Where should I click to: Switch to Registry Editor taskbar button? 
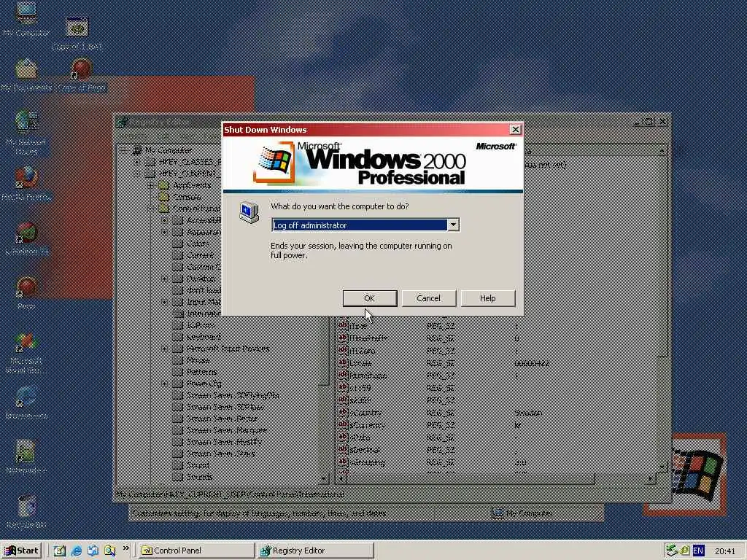(x=315, y=551)
